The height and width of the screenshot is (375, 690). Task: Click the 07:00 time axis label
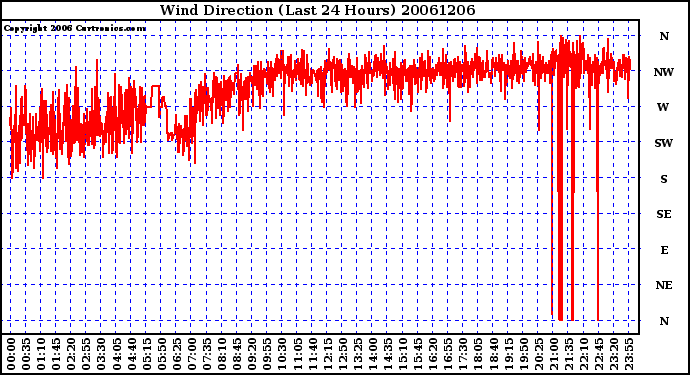[x=191, y=354]
